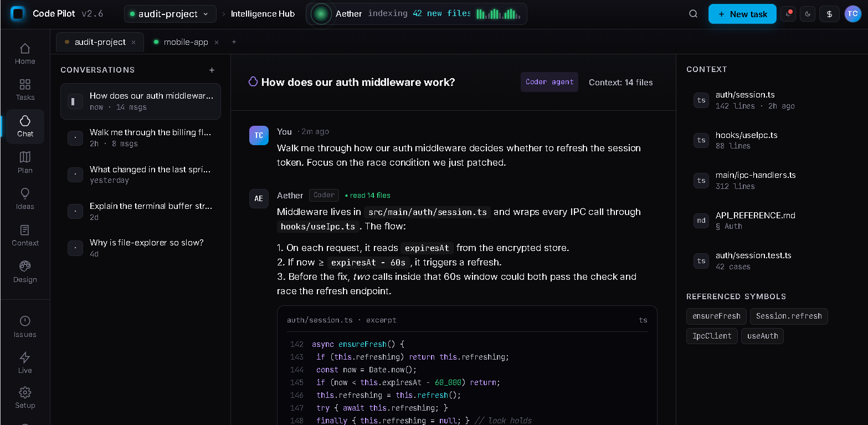This screenshot has height=425, width=868.
Task: Open auth/session.test.ts context file
Action: 771,261
